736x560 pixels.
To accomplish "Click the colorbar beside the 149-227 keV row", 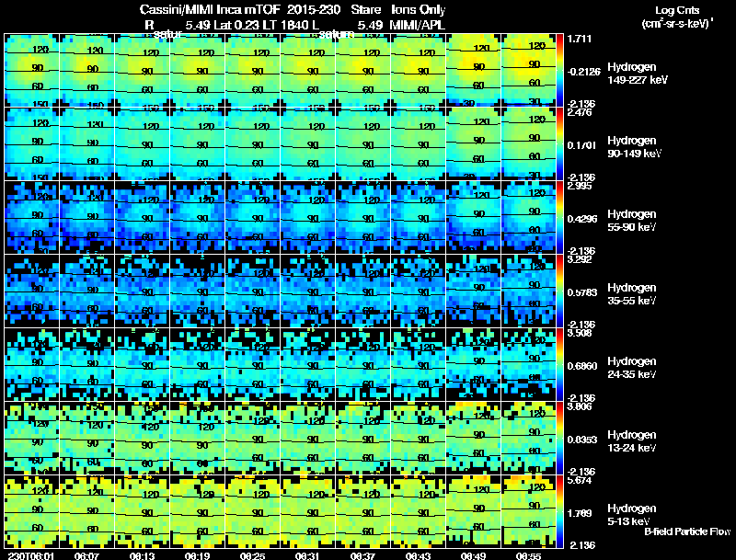I will pos(559,71).
